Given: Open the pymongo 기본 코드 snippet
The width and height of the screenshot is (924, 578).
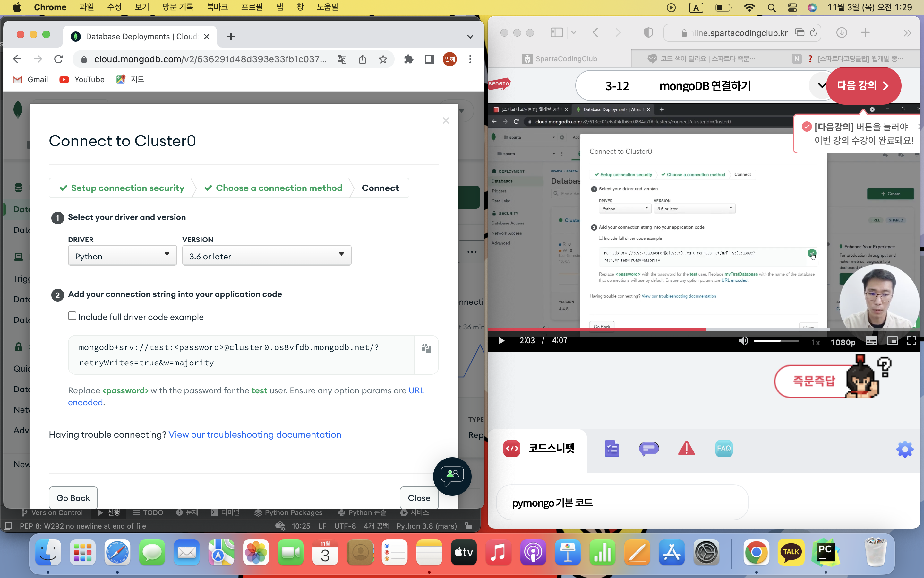Looking at the screenshot, I should [x=622, y=502].
